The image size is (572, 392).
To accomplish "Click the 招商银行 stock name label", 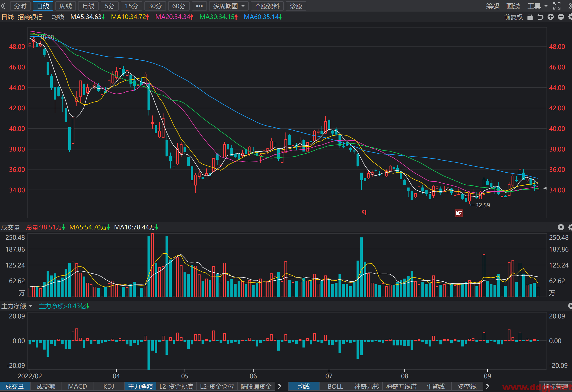I will click(x=30, y=17).
